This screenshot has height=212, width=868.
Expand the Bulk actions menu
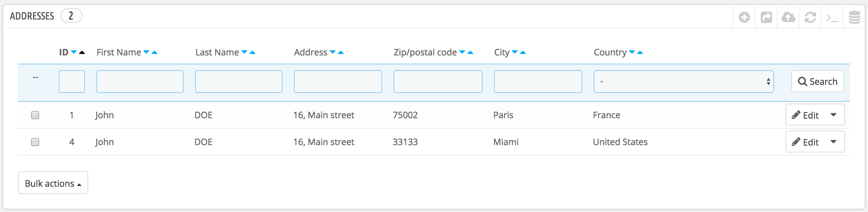(x=53, y=183)
